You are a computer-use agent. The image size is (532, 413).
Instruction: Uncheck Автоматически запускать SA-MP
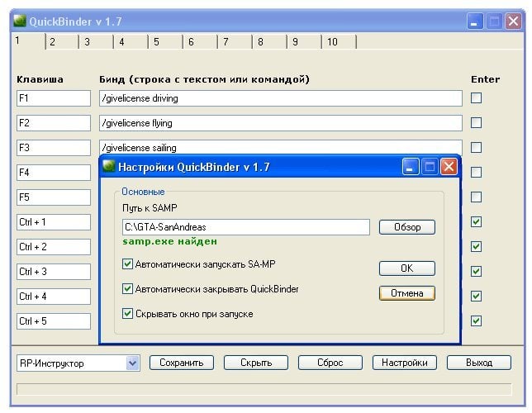127,264
